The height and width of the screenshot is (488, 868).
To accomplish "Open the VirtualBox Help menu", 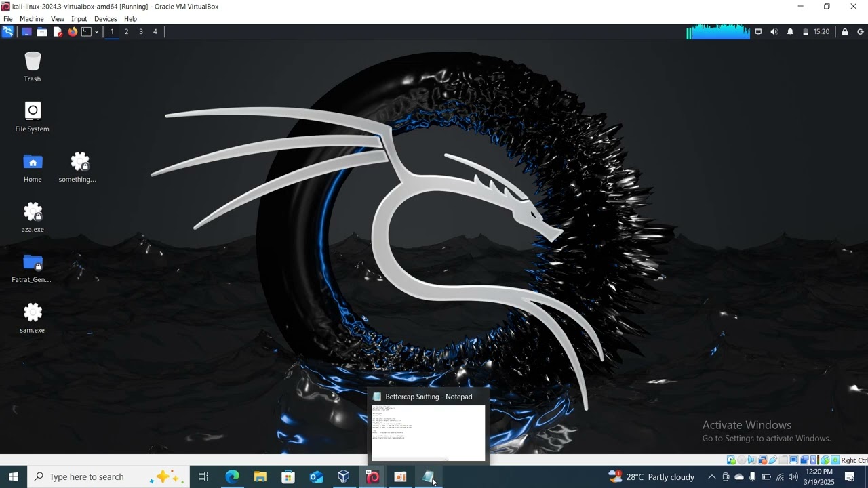I will (131, 19).
